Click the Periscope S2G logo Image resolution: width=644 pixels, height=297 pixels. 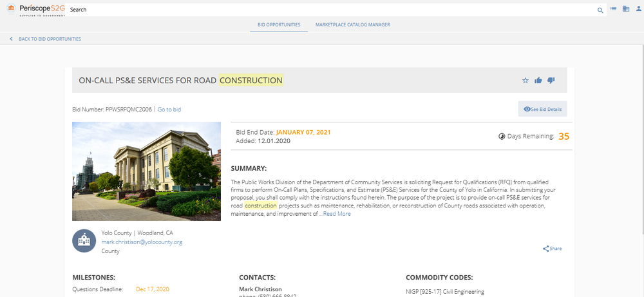(x=35, y=9)
